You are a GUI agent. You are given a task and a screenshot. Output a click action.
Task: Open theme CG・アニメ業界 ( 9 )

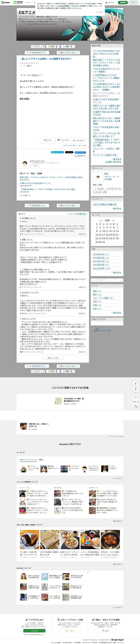[103, 298]
